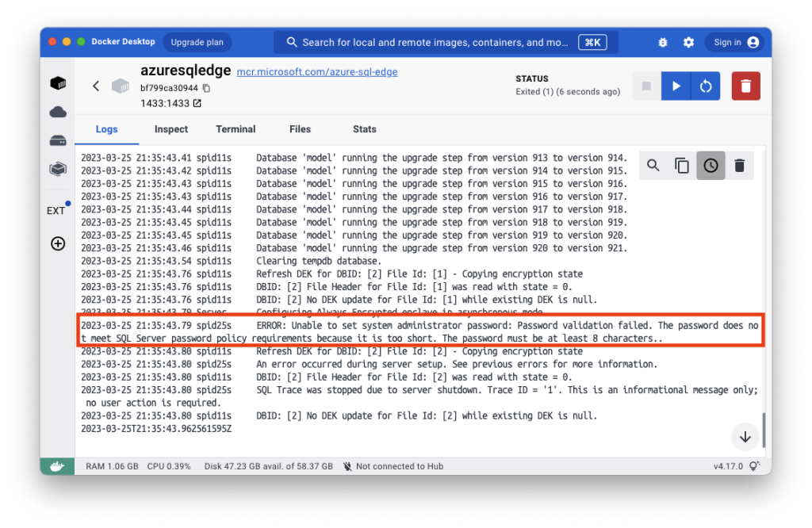Focus the search images and containers field
The width and height of the screenshot is (812, 528).
pyautogui.click(x=446, y=43)
